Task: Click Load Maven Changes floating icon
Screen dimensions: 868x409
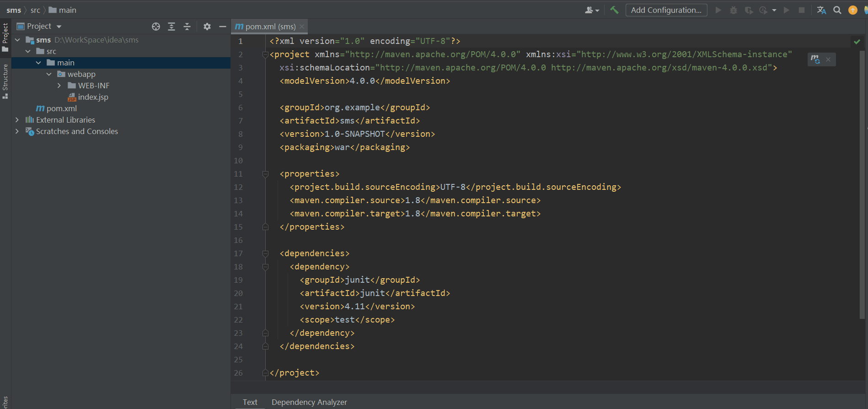Action: coord(815,59)
